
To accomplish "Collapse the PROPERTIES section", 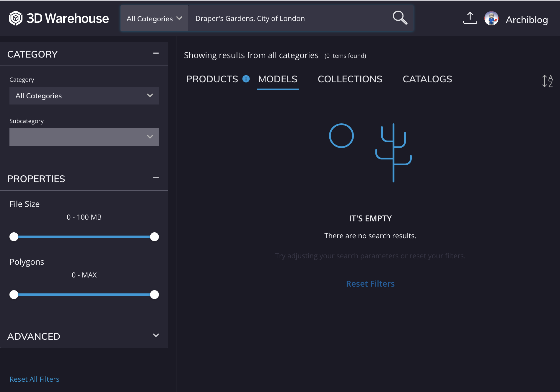I will (x=156, y=178).
